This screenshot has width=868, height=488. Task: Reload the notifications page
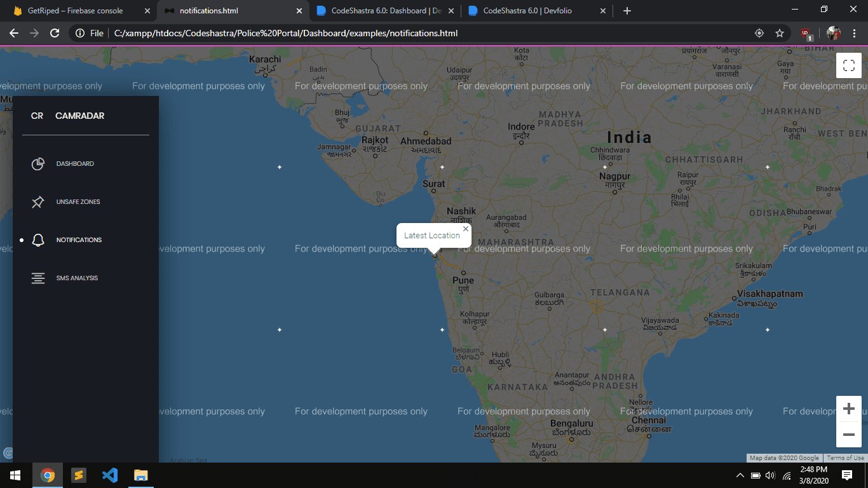[55, 33]
